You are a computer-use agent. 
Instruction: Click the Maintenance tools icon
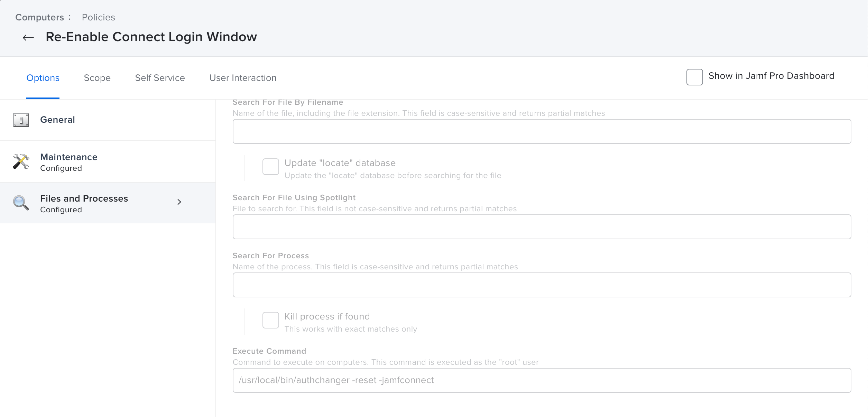pyautogui.click(x=21, y=161)
